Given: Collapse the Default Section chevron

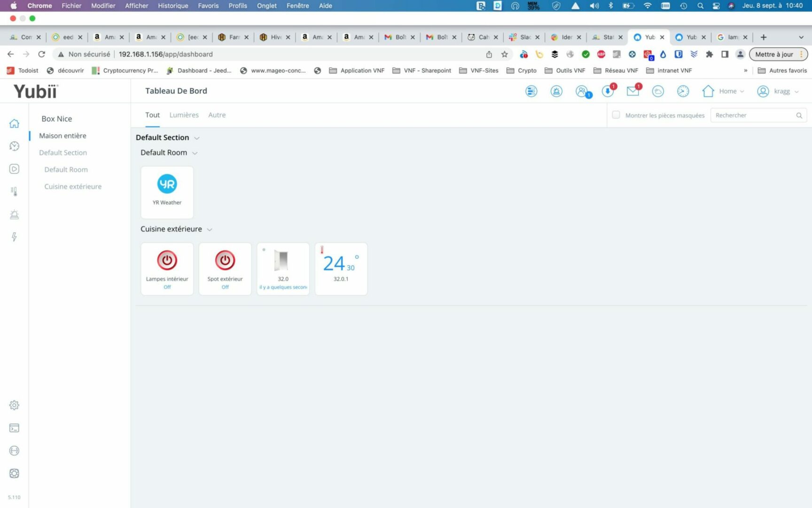Looking at the screenshot, I should pos(197,138).
